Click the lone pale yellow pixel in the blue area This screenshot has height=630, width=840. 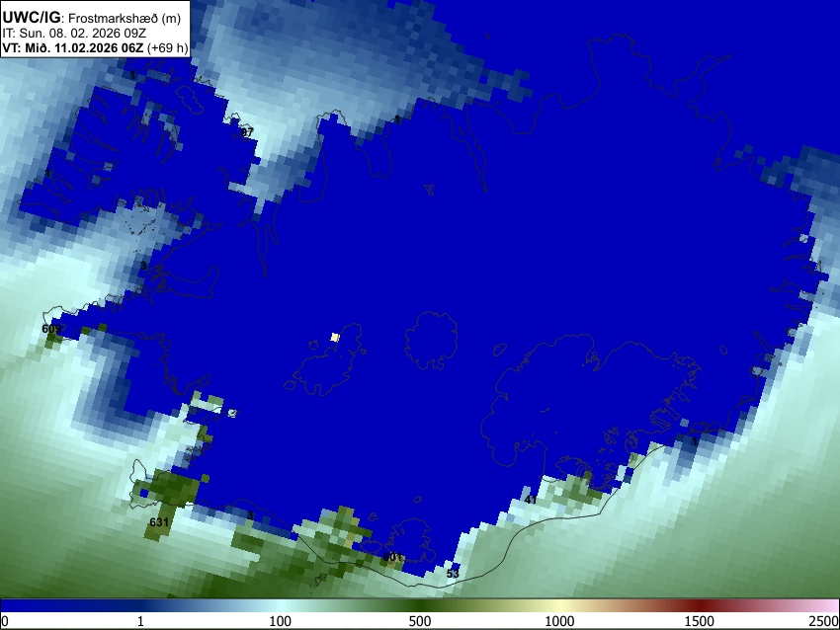tap(335, 337)
